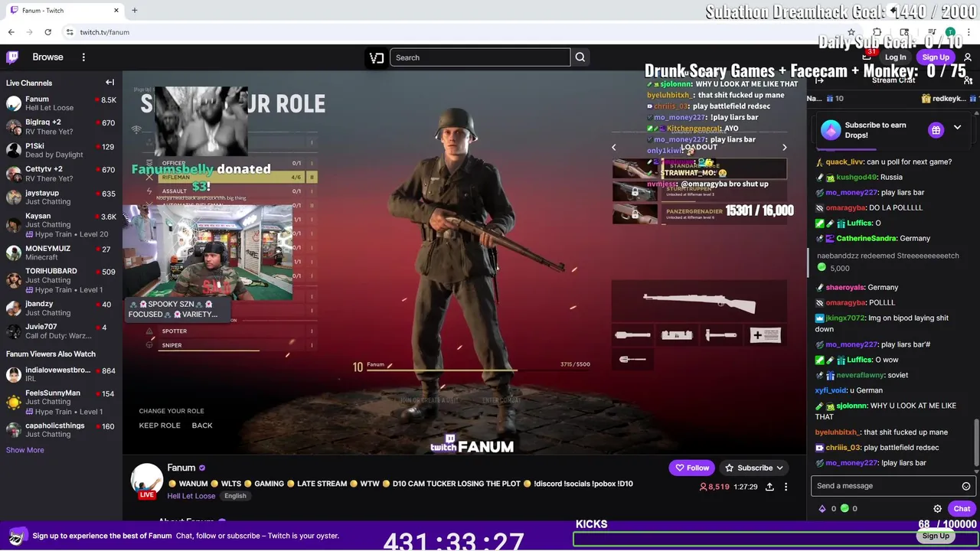Click the bits icon below chat
The width and height of the screenshot is (980, 551).
[822, 508]
